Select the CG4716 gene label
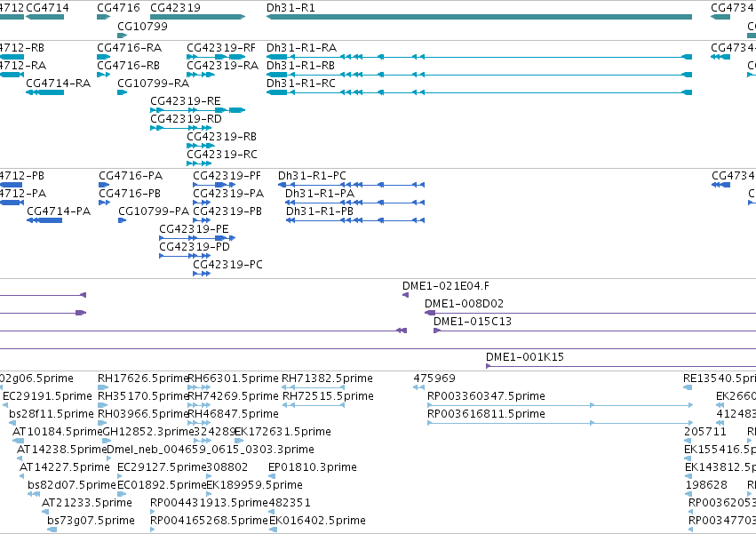Viewport: 756px width, 534px height. point(118,8)
